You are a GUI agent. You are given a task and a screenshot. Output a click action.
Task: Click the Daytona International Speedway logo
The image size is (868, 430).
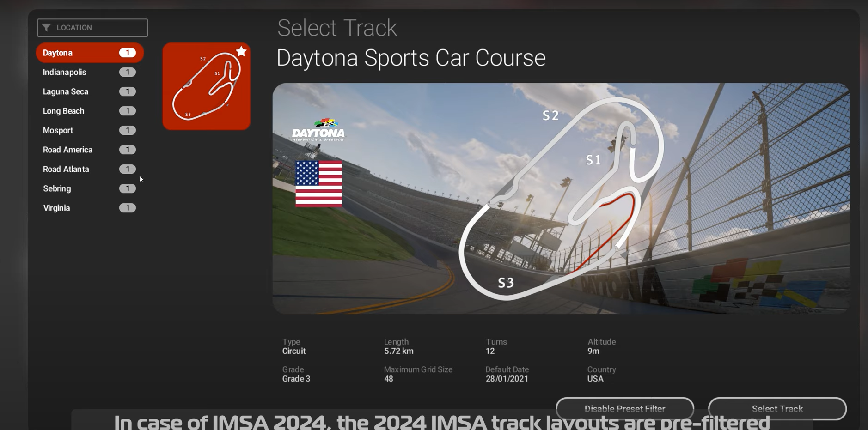(318, 130)
